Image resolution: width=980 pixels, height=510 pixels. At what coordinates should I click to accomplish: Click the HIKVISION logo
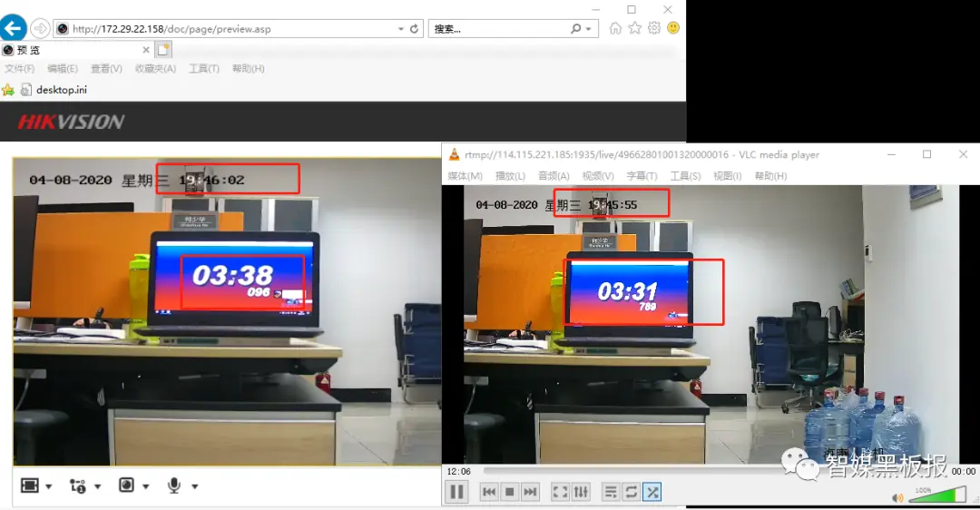point(72,122)
